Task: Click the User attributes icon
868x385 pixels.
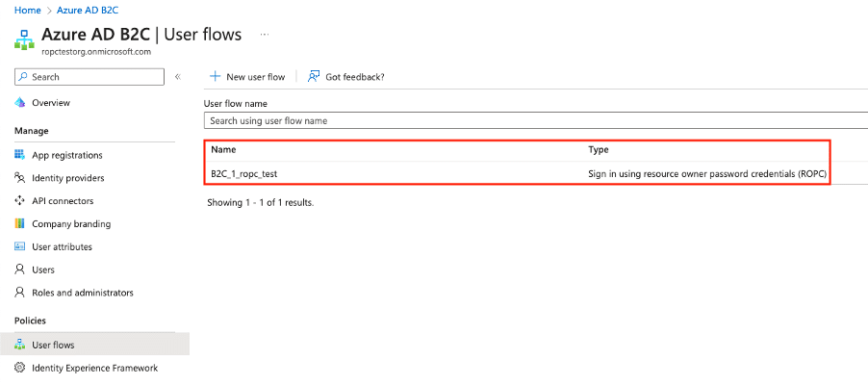Action: tap(20, 246)
